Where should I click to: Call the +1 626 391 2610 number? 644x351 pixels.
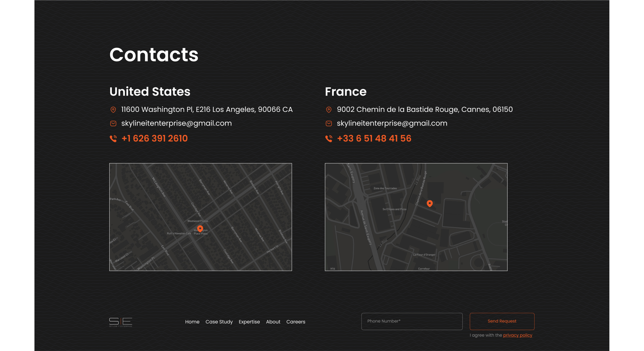pos(155,138)
